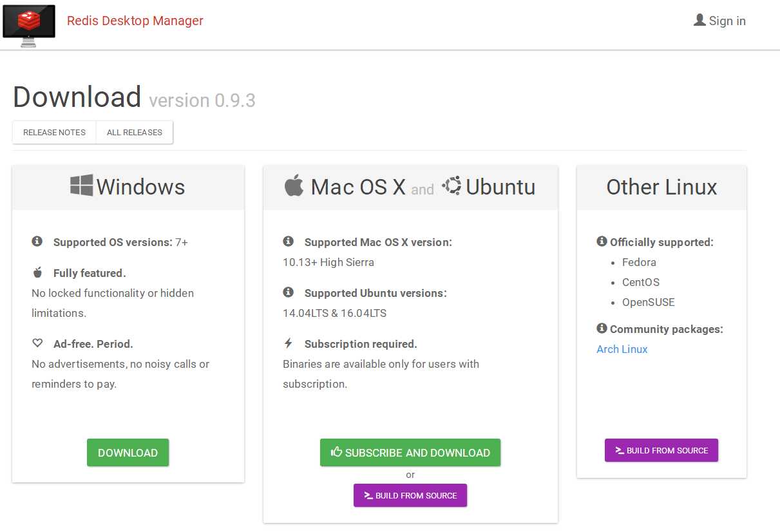Download the Windows version
Image resolution: width=780 pixels, height=532 pixels.
point(128,453)
